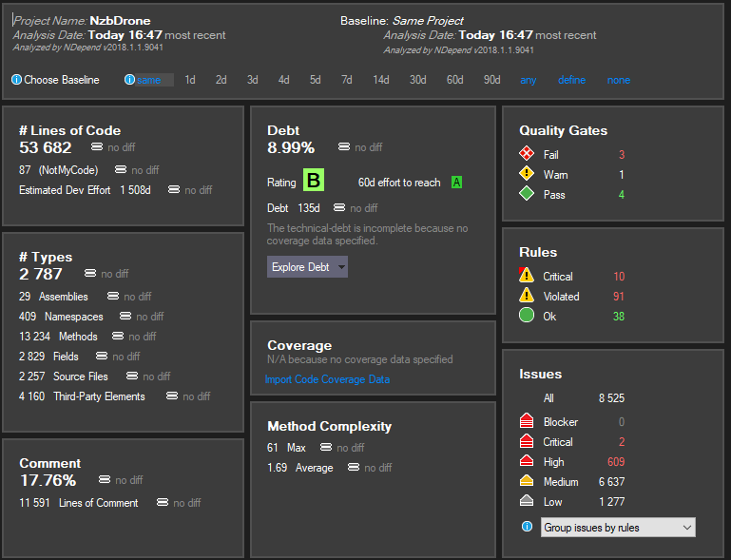The height and width of the screenshot is (560, 731).
Task: Click the 1.69 Average complexity entry
Action: point(300,467)
